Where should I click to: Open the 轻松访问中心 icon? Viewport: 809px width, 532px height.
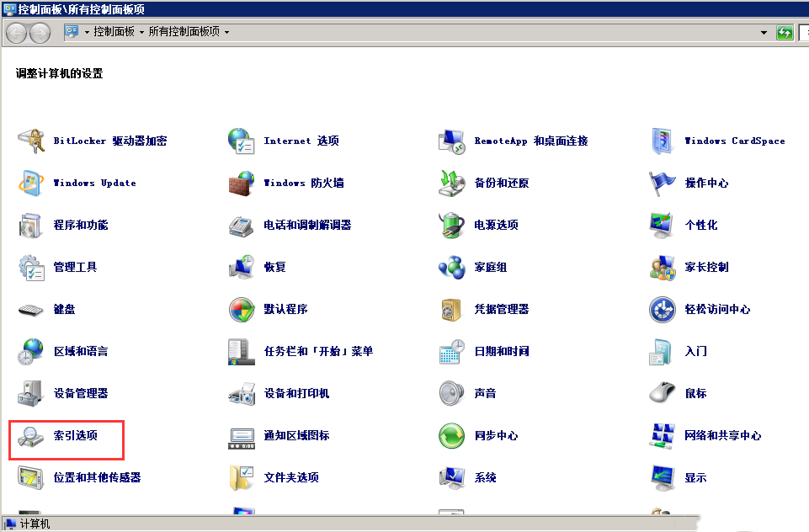click(x=663, y=310)
